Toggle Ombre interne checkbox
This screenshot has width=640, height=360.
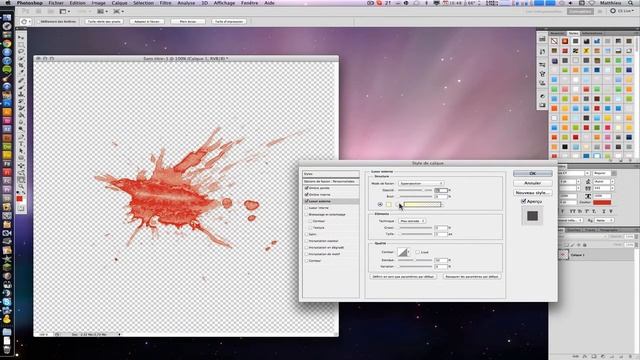click(x=307, y=195)
